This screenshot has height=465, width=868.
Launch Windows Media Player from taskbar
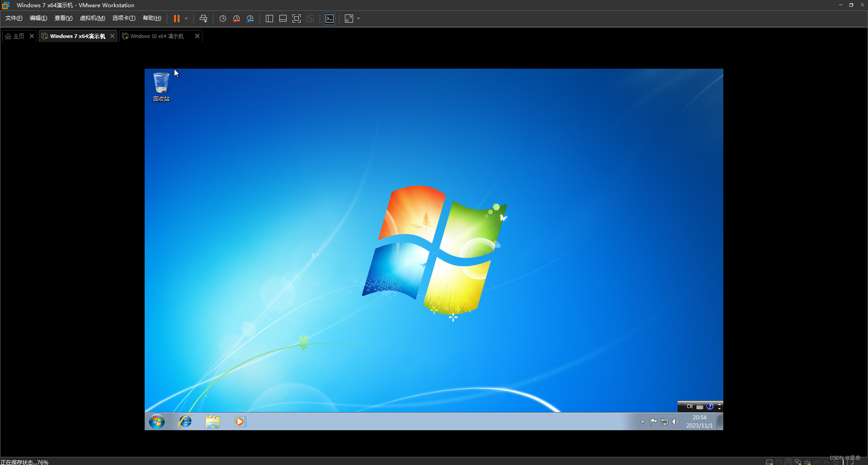[240, 422]
